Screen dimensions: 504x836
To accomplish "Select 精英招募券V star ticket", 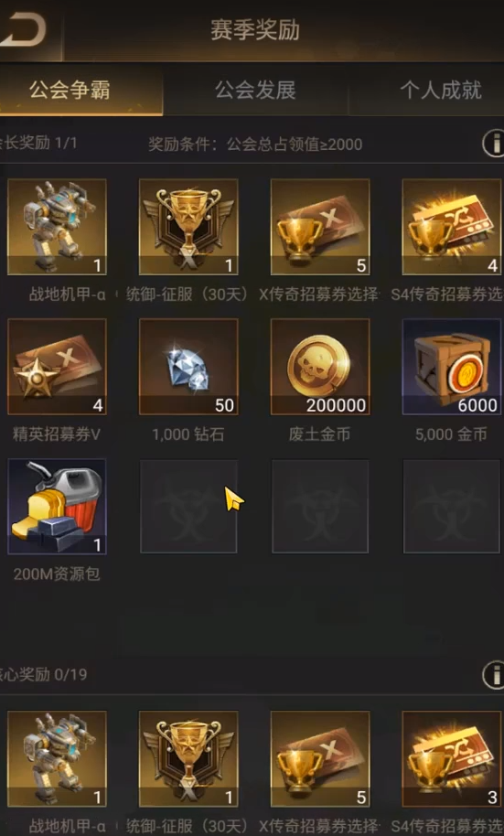I will (57, 367).
